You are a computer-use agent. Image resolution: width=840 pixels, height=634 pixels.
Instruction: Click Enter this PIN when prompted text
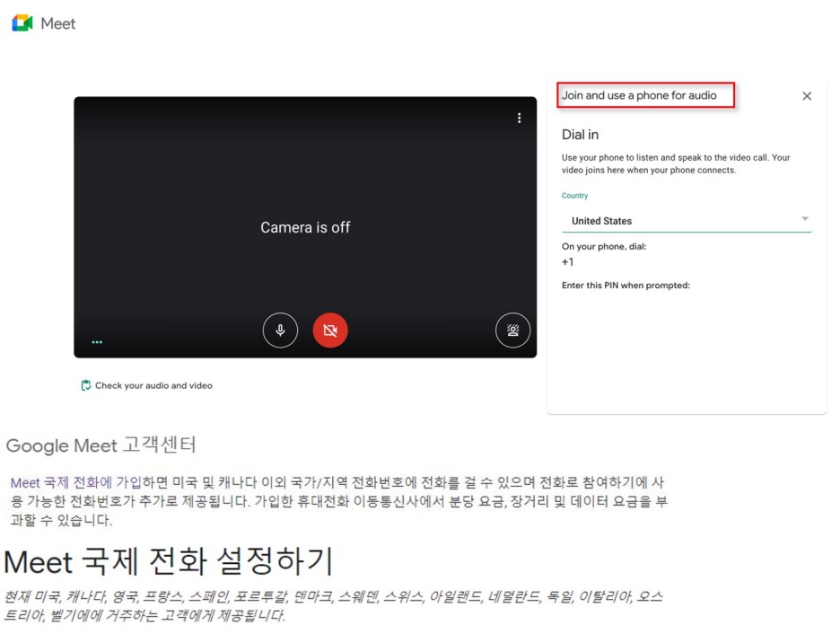tap(626, 285)
